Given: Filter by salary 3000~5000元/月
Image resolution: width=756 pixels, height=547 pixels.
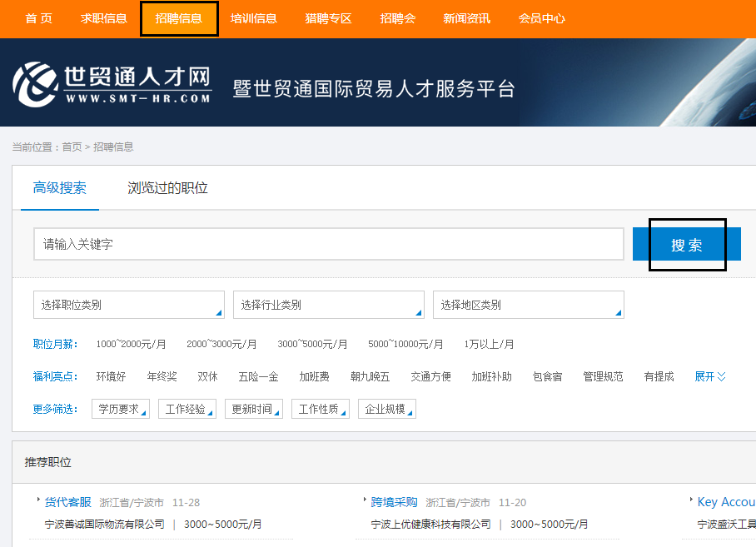Looking at the screenshot, I should pyautogui.click(x=312, y=344).
